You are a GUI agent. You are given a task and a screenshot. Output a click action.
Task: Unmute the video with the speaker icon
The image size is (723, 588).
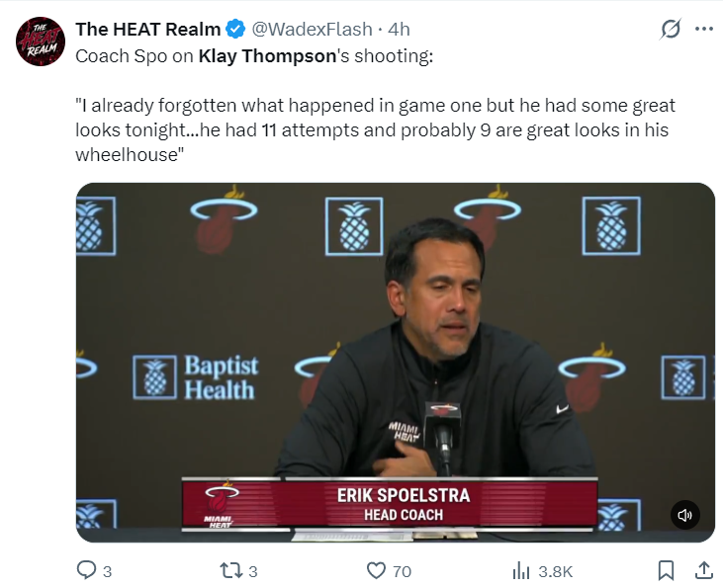(684, 515)
